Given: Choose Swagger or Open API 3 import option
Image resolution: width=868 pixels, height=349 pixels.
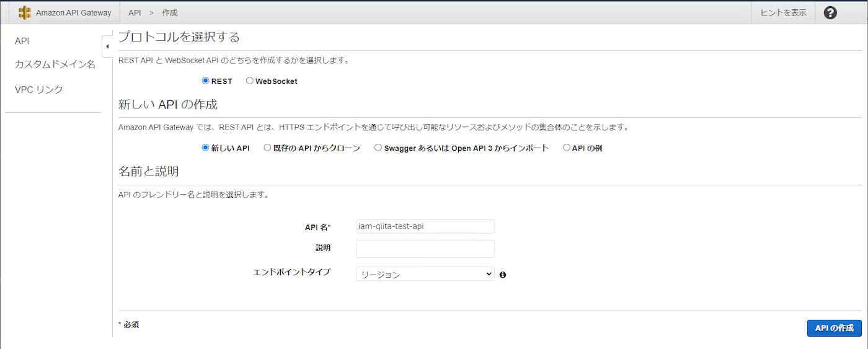Looking at the screenshot, I should (x=378, y=148).
